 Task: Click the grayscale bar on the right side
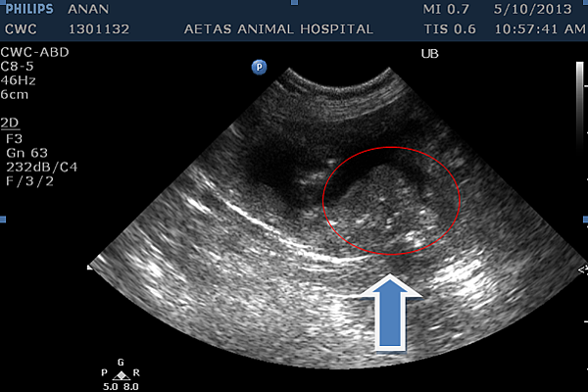tap(580, 103)
